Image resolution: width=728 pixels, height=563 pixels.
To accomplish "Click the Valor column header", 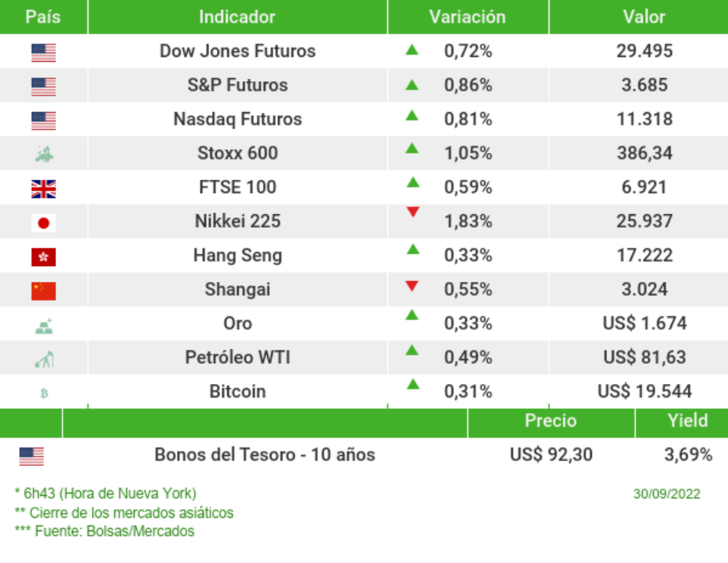I will tap(644, 17).
